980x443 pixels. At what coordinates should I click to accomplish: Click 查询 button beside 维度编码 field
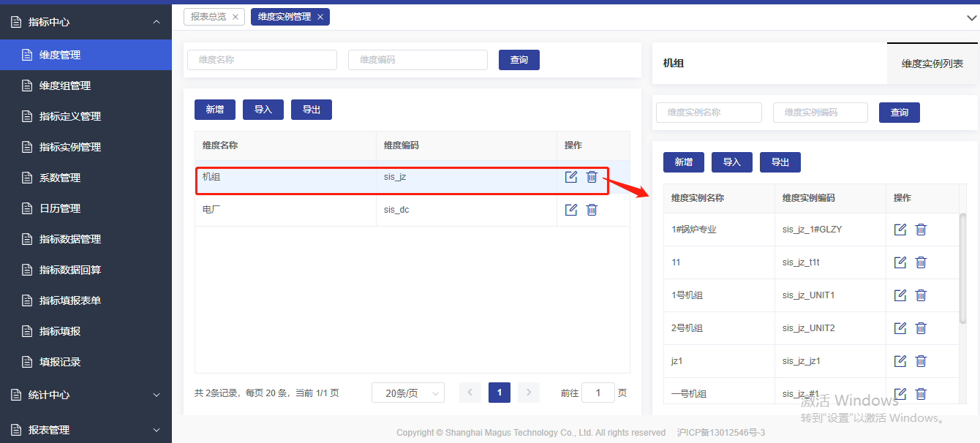point(519,60)
